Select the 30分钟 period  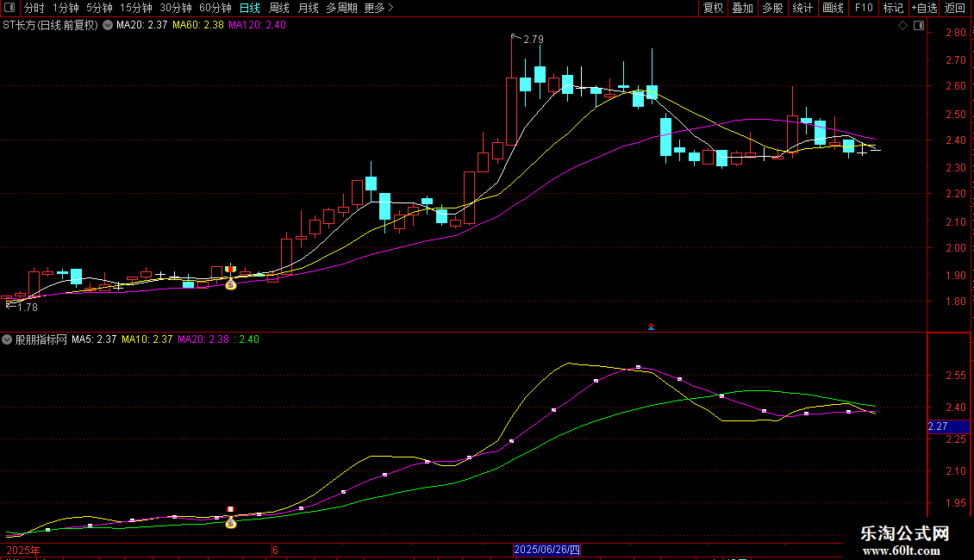point(175,8)
